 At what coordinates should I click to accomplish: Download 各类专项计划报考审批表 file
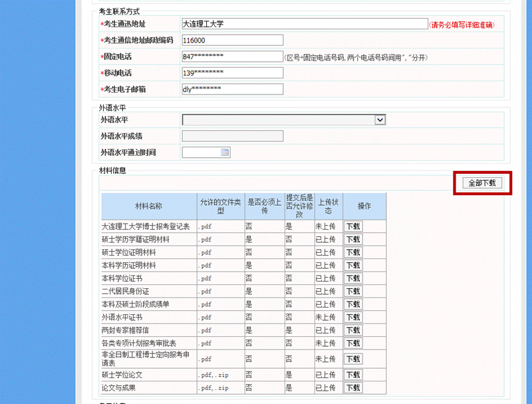click(352, 343)
